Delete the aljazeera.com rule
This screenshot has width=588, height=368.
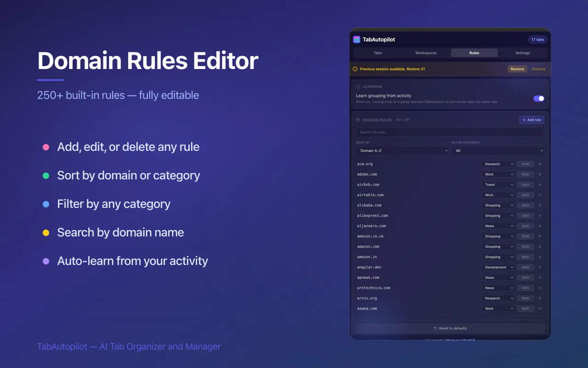[540, 226]
